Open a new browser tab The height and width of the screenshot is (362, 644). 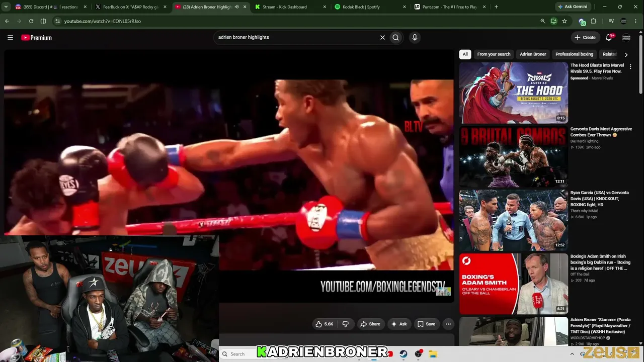pyautogui.click(x=496, y=7)
